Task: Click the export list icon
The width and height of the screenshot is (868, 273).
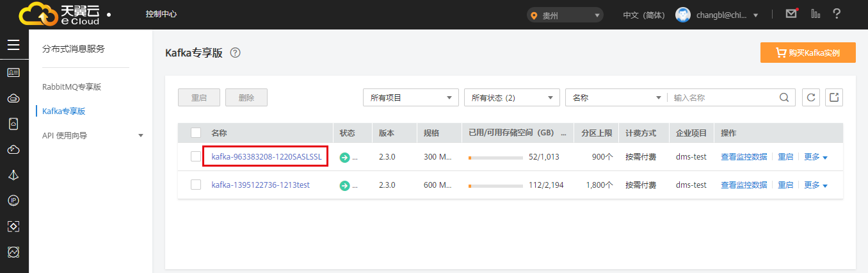Action: [x=834, y=97]
